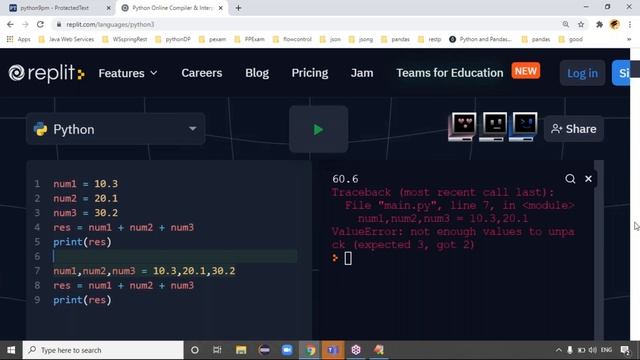Click the console scrollbar
The image size is (640, 360).
click(x=599, y=250)
